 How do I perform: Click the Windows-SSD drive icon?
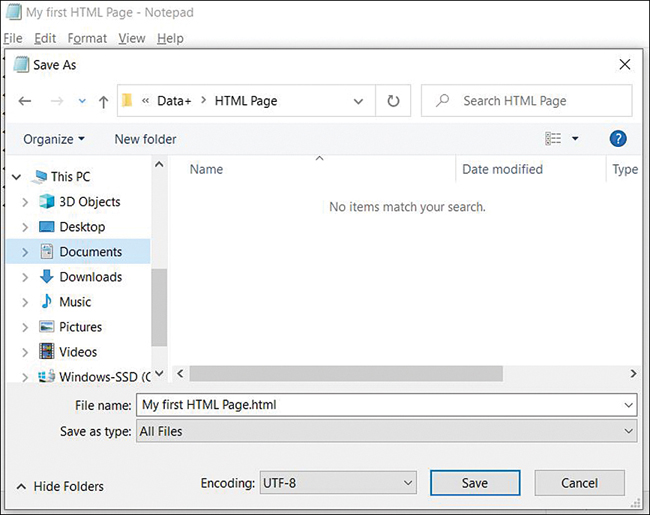[x=46, y=376]
